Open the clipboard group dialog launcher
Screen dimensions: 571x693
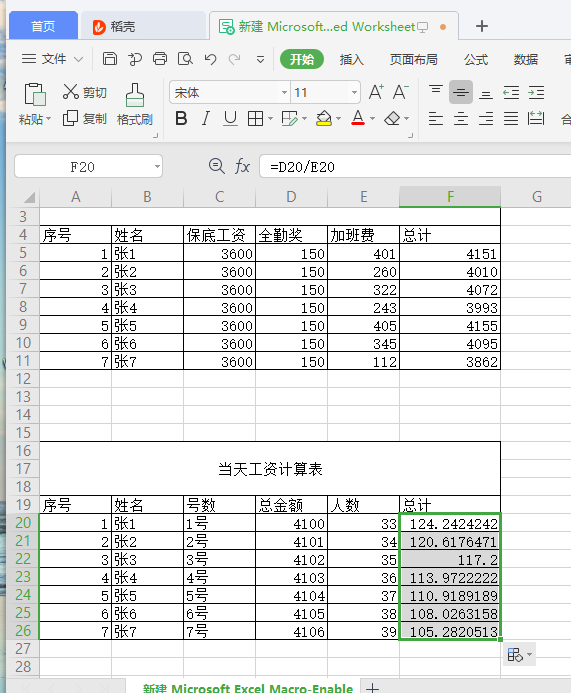pyautogui.click(x=156, y=136)
